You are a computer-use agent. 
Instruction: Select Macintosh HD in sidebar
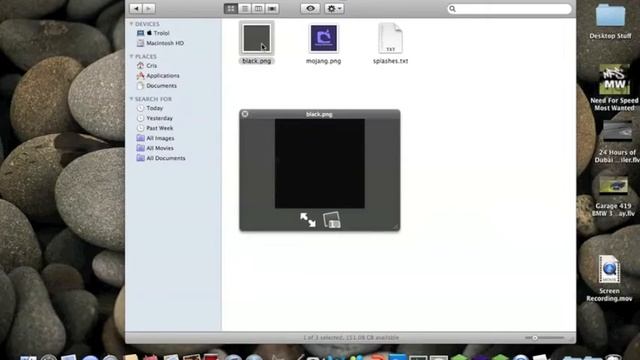160,43
